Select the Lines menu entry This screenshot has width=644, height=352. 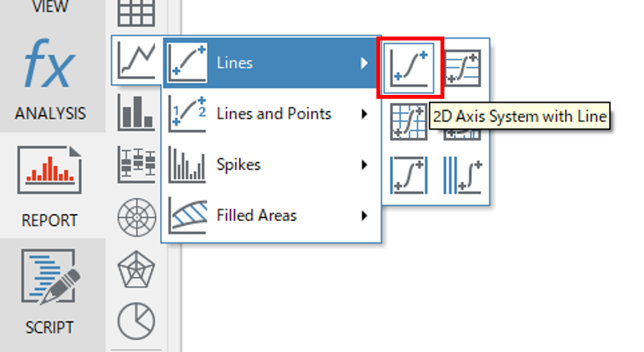point(235,63)
